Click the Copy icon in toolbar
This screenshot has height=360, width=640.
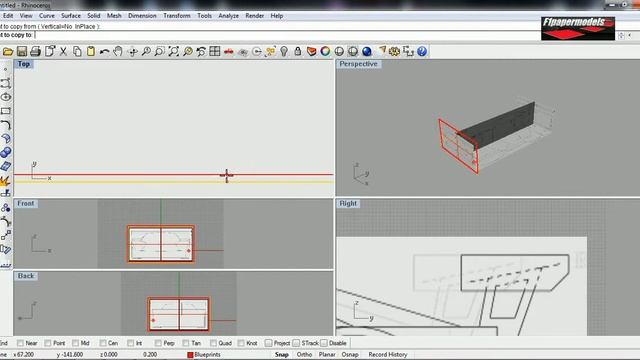(77, 51)
